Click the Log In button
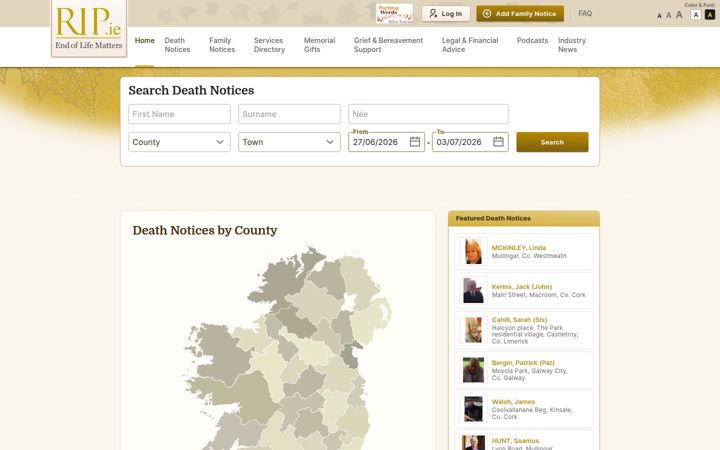 pos(446,14)
